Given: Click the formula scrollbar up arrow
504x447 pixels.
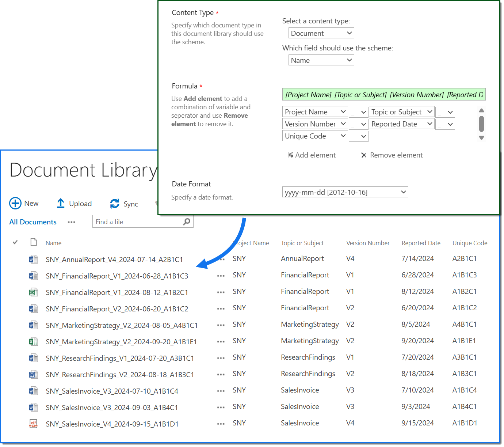Looking at the screenshot, I should point(481,110).
